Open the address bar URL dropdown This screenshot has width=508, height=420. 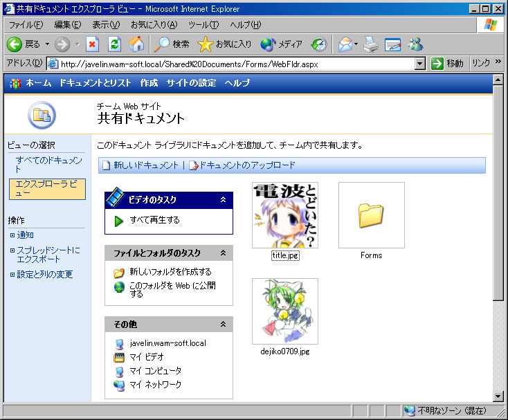[420, 64]
